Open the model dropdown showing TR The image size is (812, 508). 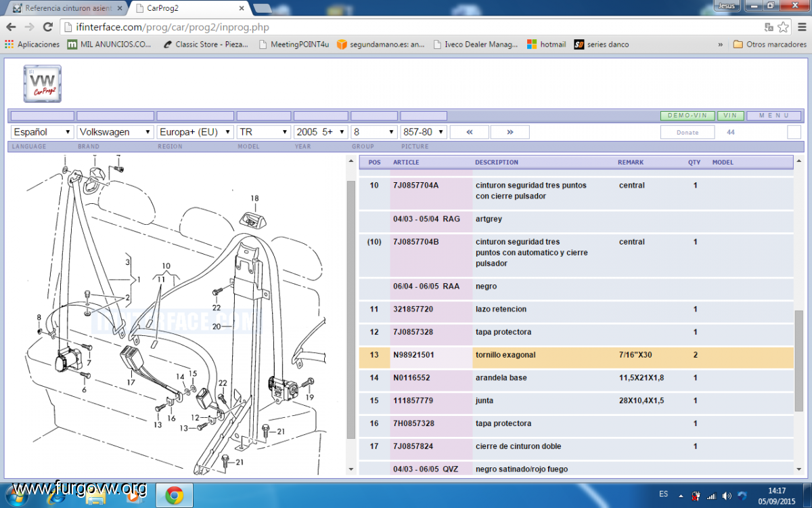tap(263, 132)
